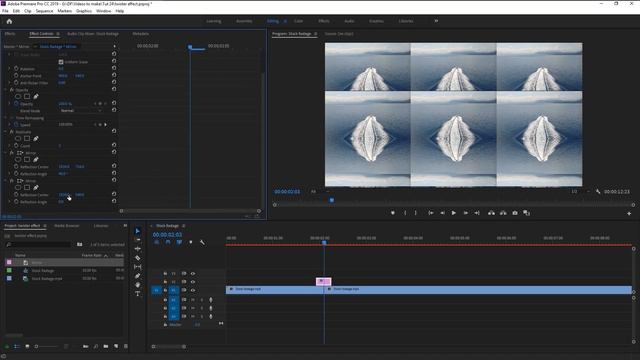
Task: Select the Selection tool arrow
Action: (x=138, y=231)
